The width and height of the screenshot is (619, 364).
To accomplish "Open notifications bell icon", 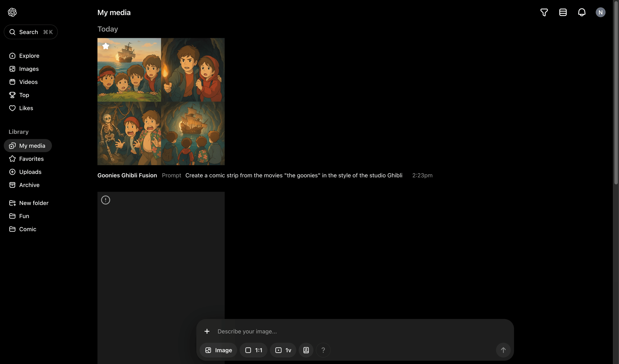I will [x=582, y=12].
